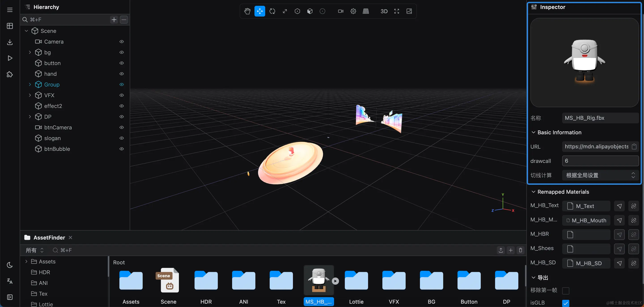The image size is (644, 307).
Task: Select the scale tool icon
Action: (x=285, y=11)
